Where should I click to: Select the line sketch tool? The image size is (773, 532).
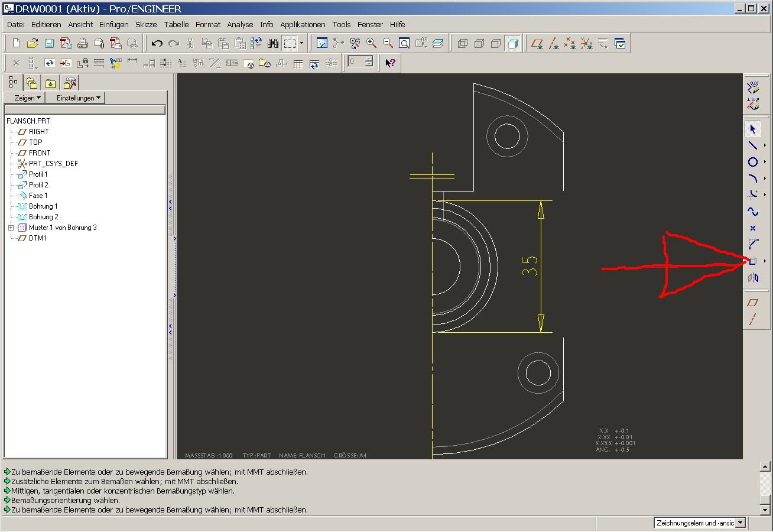(x=752, y=145)
